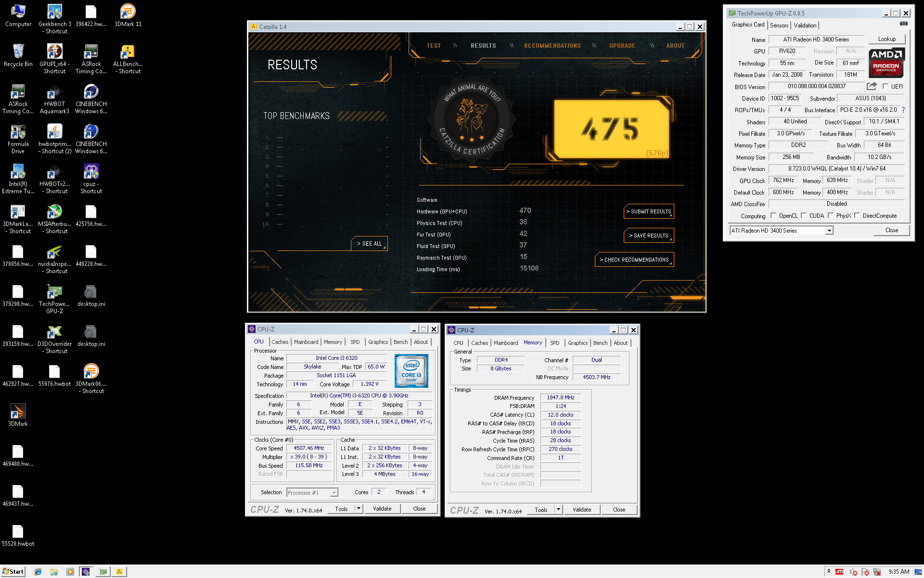Click GPU-Z screenshot camera icon
Viewport: 924px width, 578px height.
click(903, 24)
